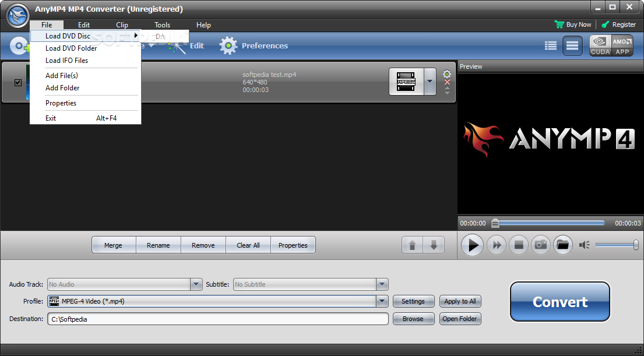Click Properties button below file list
The image size is (644, 356).
(293, 245)
